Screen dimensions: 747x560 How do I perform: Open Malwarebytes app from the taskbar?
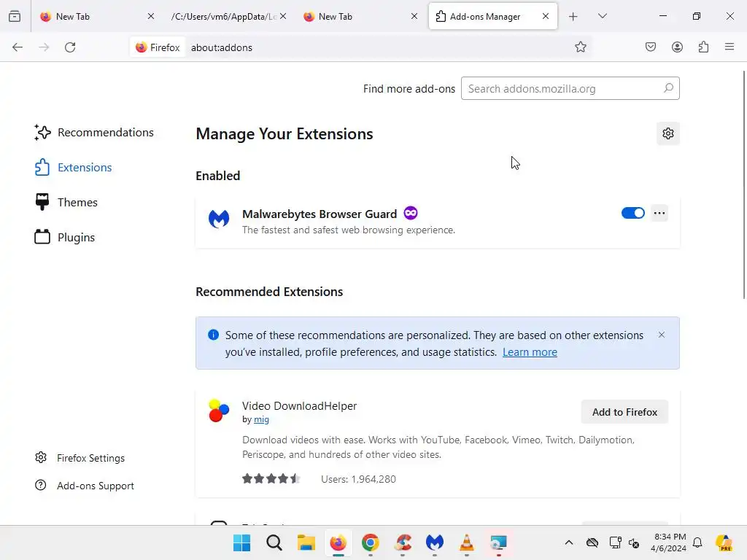point(435,542)
